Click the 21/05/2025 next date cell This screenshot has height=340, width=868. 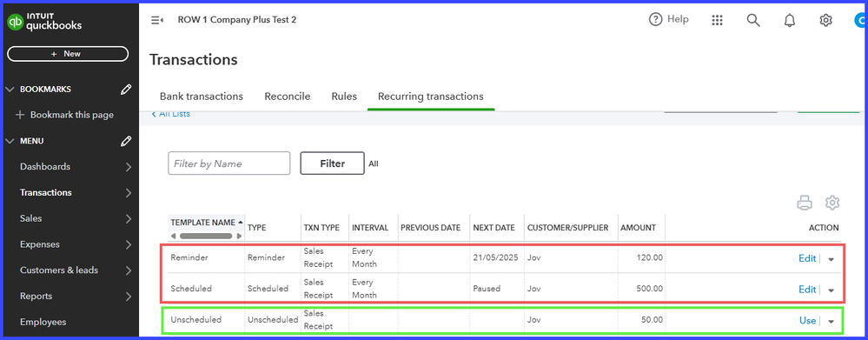pyautogui.click(x=495, y=257)
